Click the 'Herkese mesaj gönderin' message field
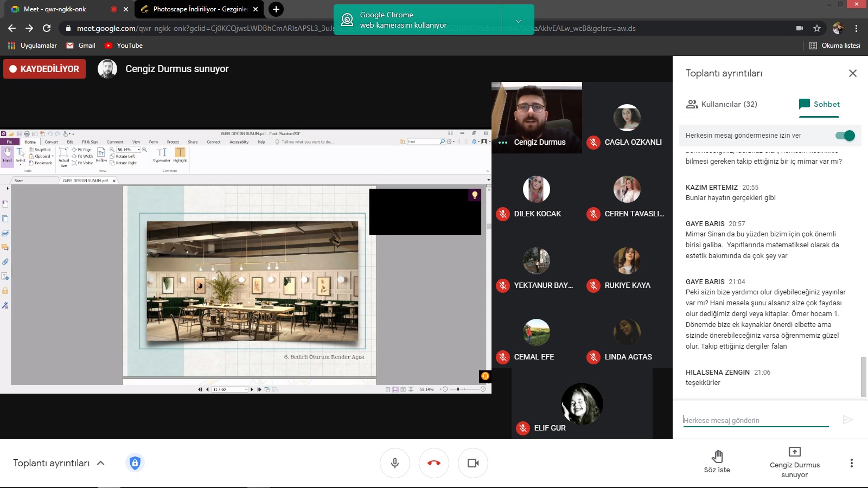 [x=755, y=420]
